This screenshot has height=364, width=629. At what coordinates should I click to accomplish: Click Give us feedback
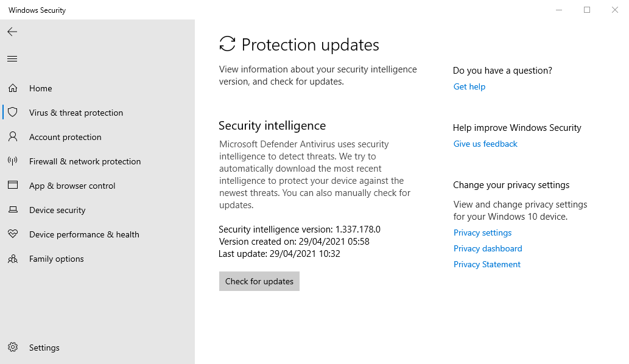(x=485, y=144)
